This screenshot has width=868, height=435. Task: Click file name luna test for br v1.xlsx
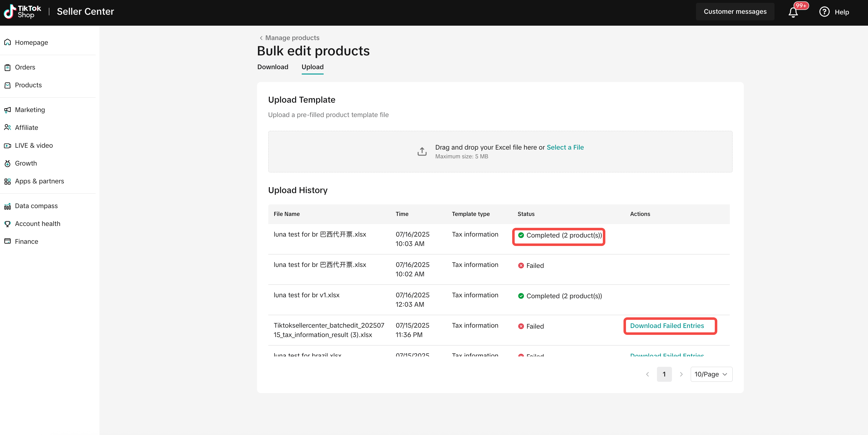[x=306, y=295]
